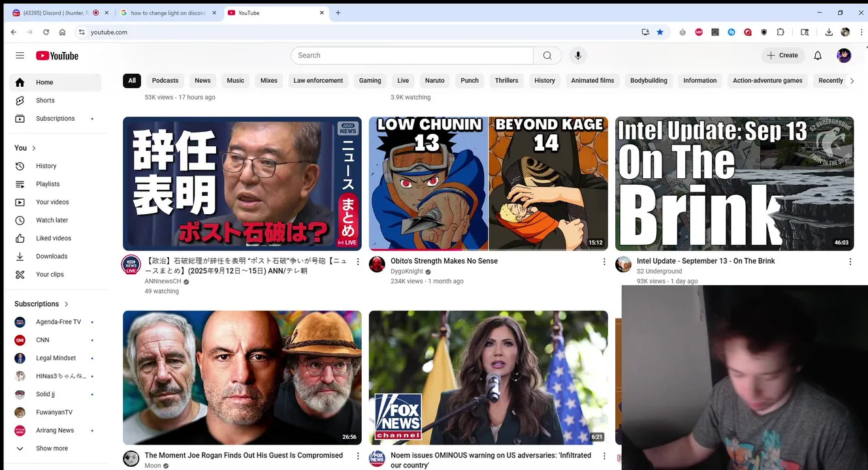Expand the You section chevron
The height and width of the screenshot is (470, 868).
(34, 148)
